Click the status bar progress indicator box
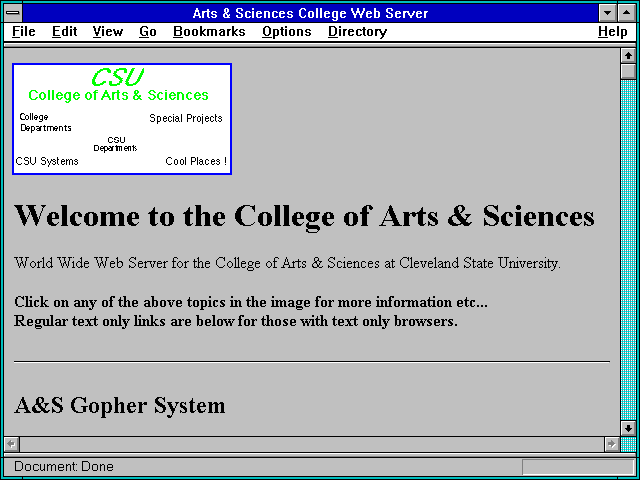The width and height of the screenshot is (640, 480). point(578,467)
